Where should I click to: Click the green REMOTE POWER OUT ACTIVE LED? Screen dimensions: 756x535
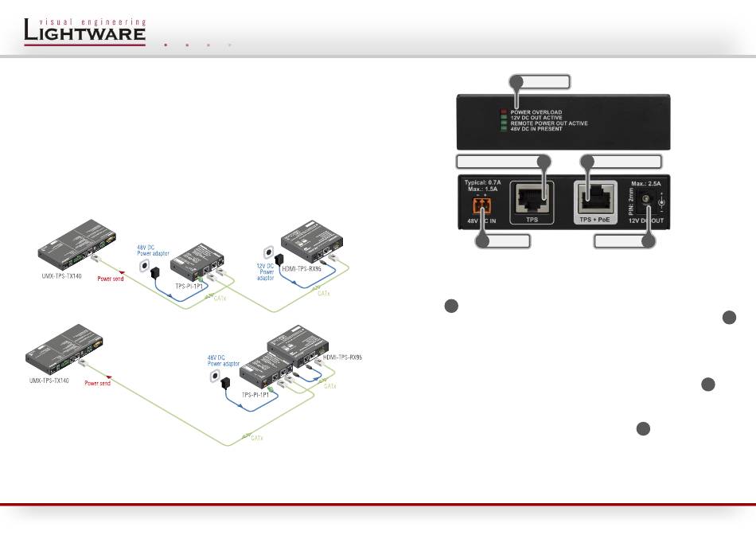pos(504,123)
